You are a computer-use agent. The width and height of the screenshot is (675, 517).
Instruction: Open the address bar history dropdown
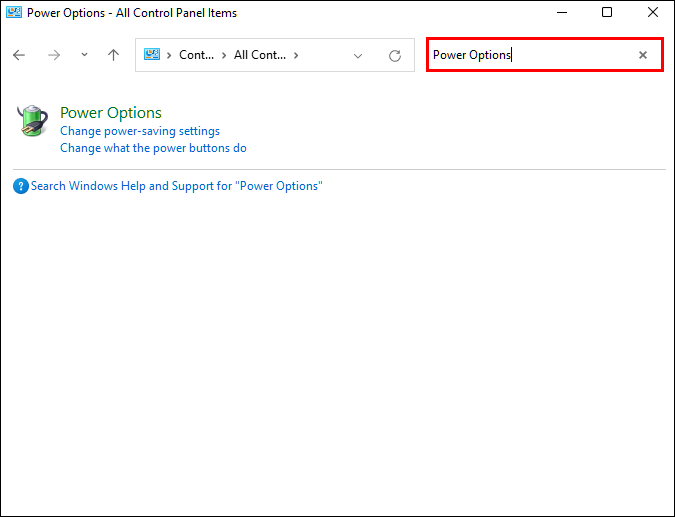pyautogui.click(x=358, y=56)
